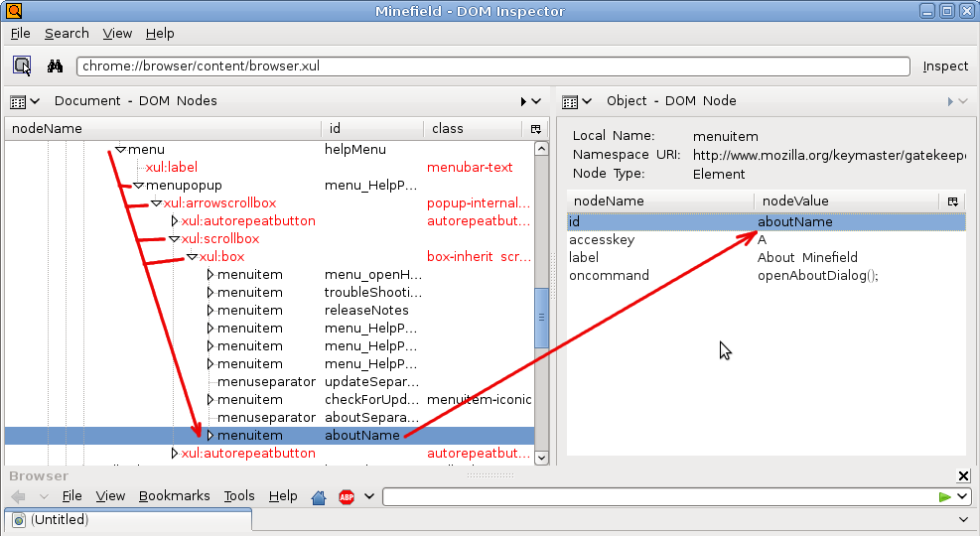Click the Namespace URI value text

(x=829, y=155)
